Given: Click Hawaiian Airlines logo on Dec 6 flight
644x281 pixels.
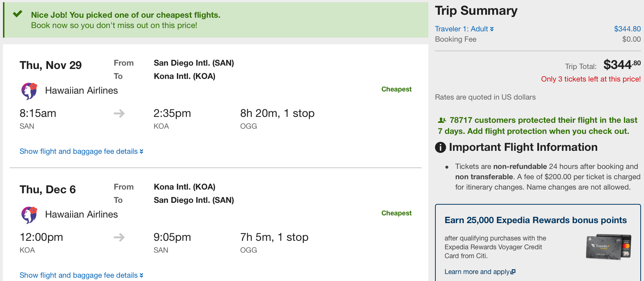Looking at the screenshot, I should [29, 215].
